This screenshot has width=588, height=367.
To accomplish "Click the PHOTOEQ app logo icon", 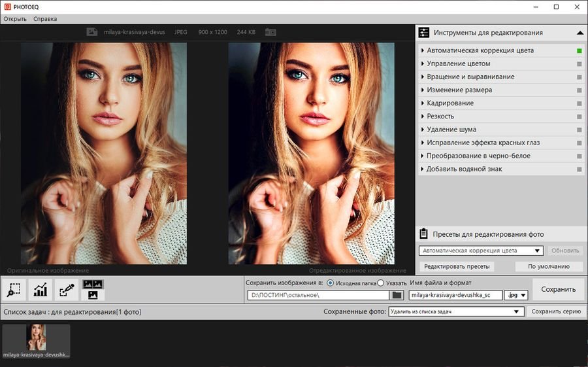I will pyautogui.click(x=7, y=7).
